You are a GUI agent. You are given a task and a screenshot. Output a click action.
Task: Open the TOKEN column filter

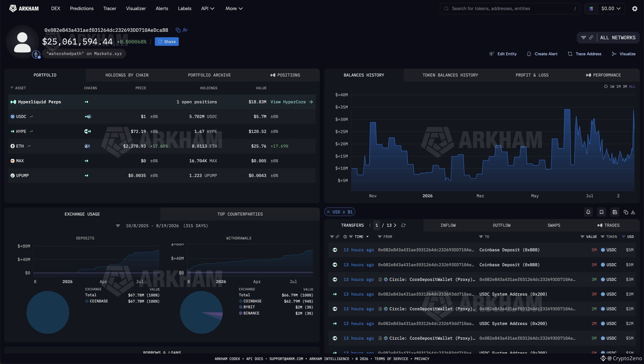(603, 237)
